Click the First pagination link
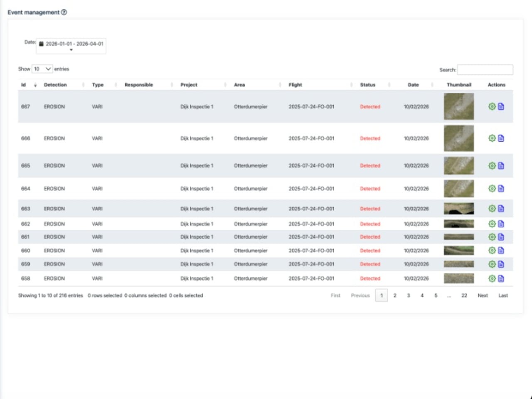 (335, 296)
